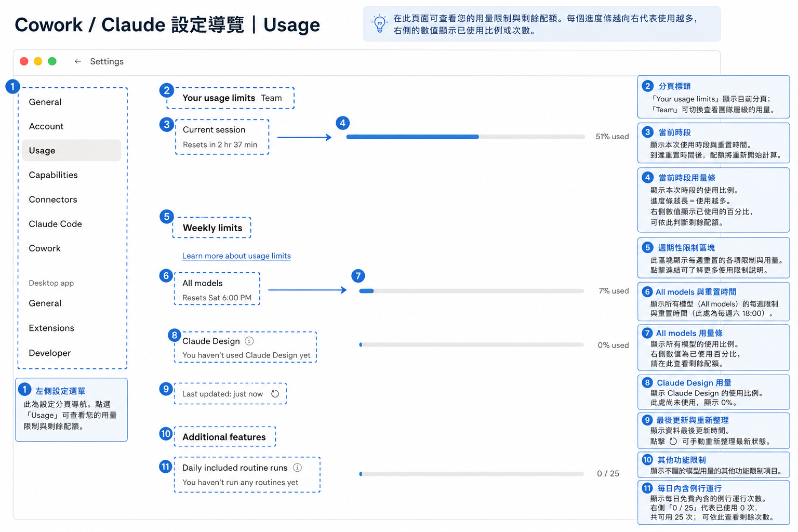
Task: Click the yellow minimize window button
Action: pyautogui.click(x=38, y=61)
